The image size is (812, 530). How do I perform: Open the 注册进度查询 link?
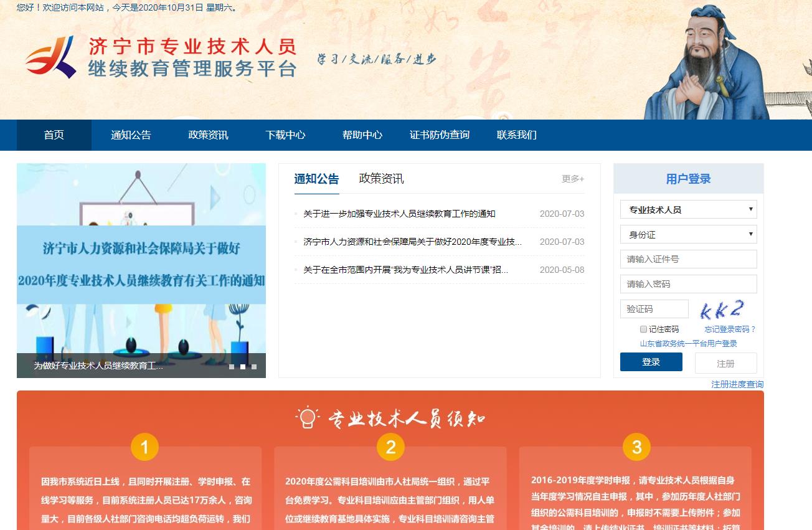(737, 384)
